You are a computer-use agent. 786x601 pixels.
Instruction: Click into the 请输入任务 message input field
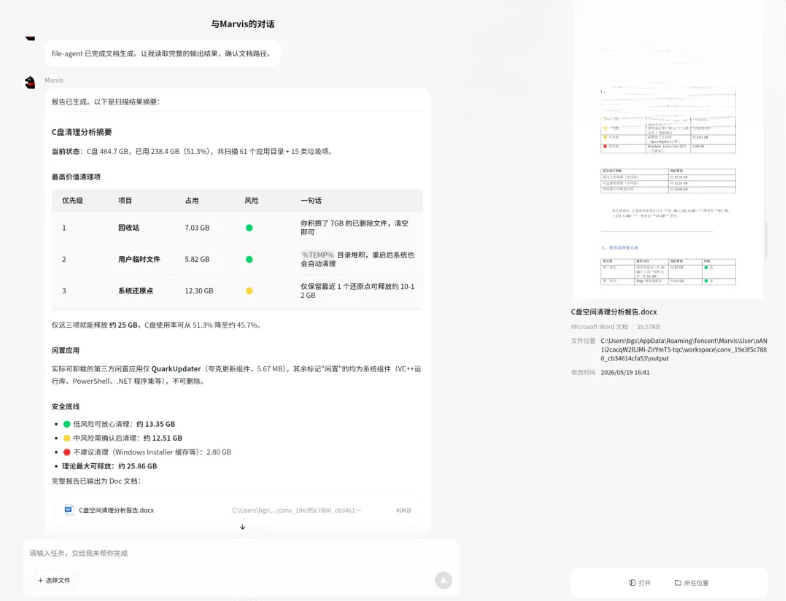pyautogui.click(x=241, y=553)
